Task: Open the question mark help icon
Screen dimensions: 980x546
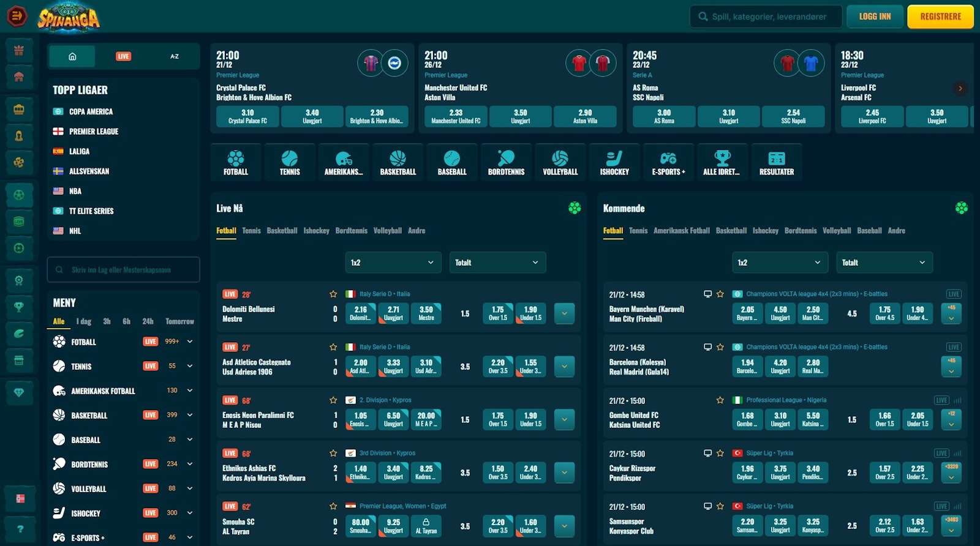Action: [20, 528]
